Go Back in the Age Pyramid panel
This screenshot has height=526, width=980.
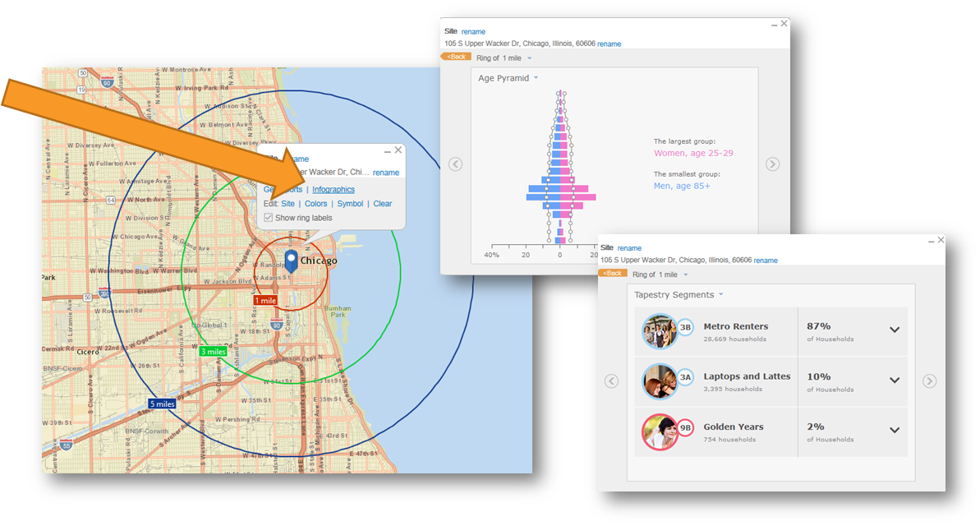point(456,57)
